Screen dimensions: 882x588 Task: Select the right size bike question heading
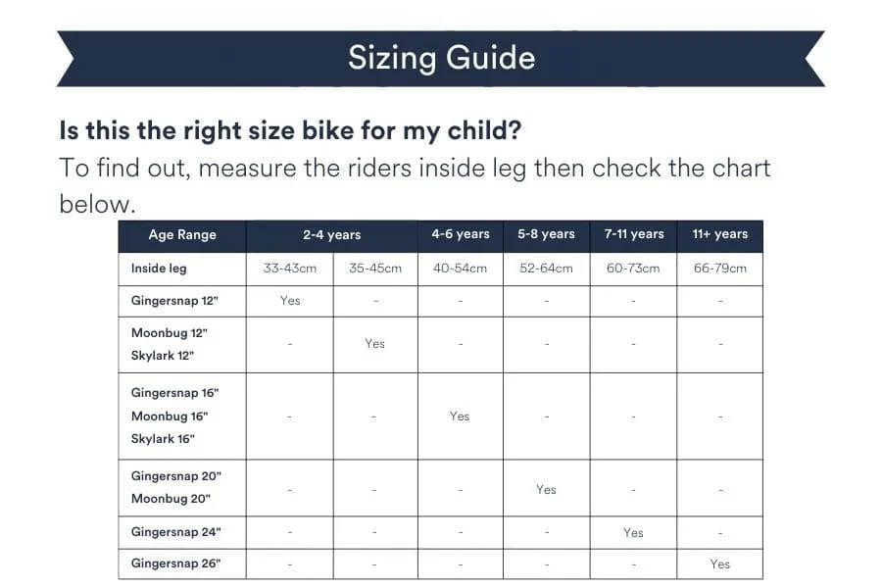point(290,129)
